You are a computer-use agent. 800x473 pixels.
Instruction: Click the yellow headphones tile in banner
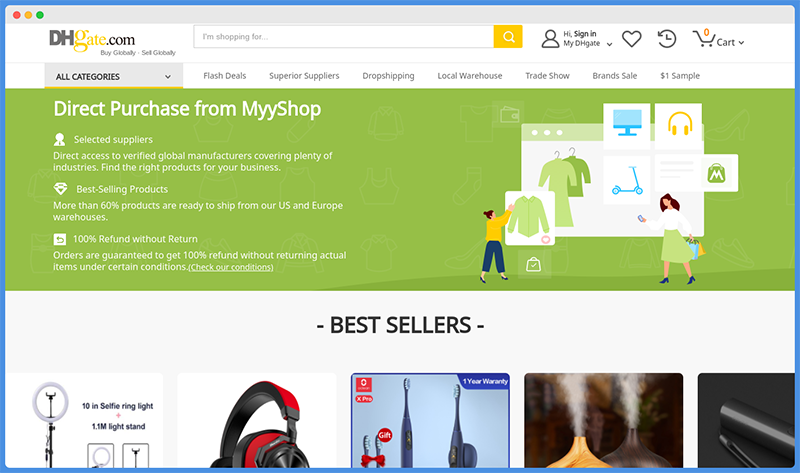coord(679,125)
